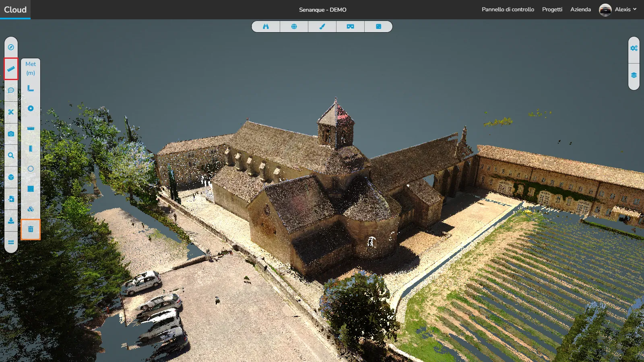Select the square area measurement tool
Screen dimensions: 644x362
31,189
